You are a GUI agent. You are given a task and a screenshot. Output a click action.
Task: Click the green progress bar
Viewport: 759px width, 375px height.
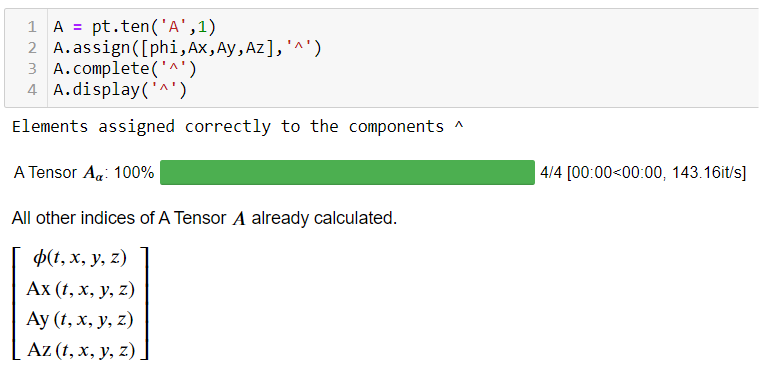(347, 172)
